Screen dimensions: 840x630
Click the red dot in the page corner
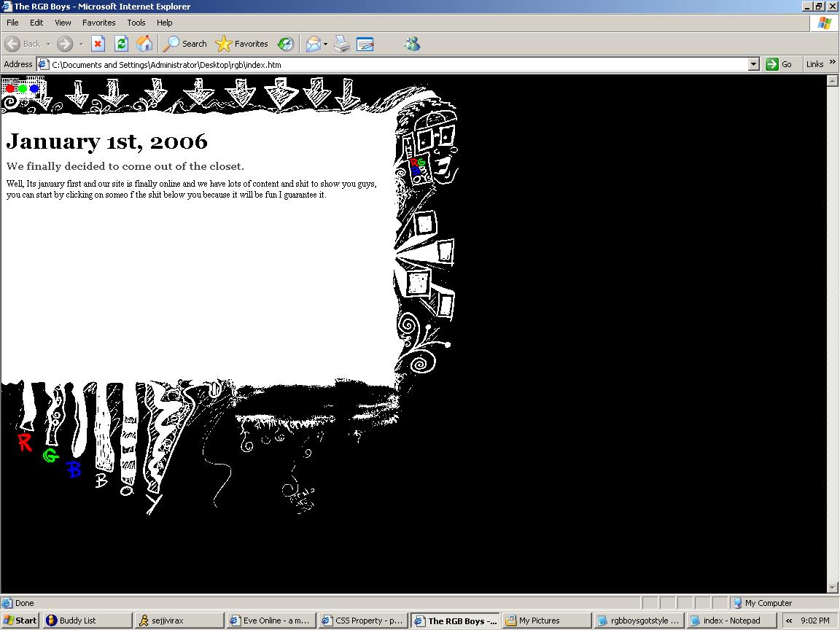click(10, 89)
